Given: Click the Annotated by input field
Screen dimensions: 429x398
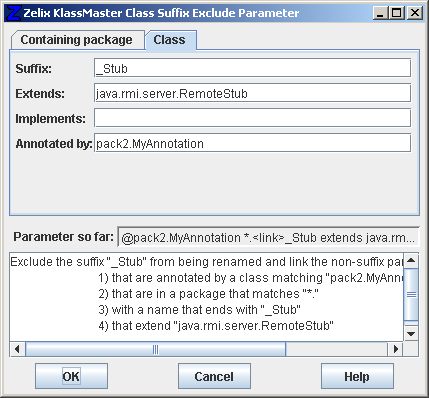Looking at the screenshot, I should coord(252,143).
